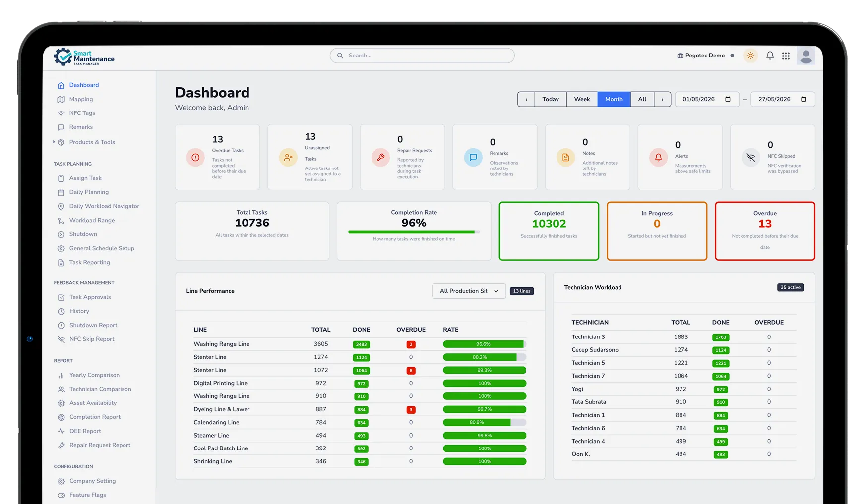Open Shutdown Report page
The image size is (867, 504).
93,326
